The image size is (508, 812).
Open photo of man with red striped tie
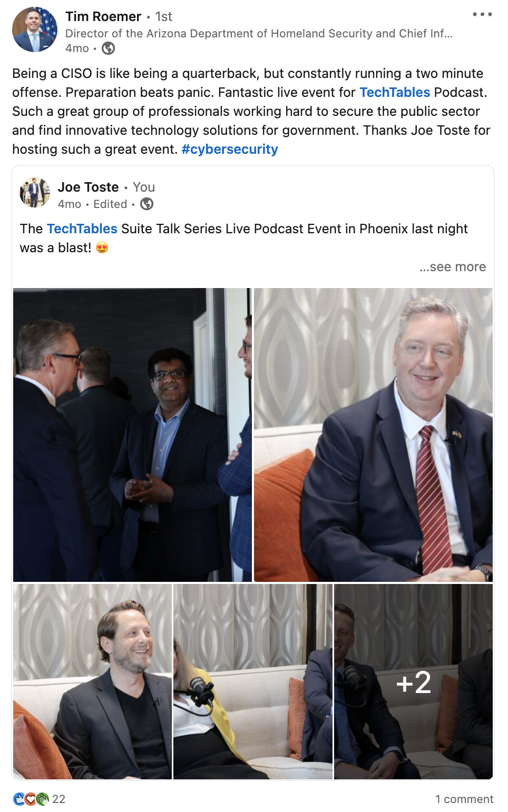[373, 434]
